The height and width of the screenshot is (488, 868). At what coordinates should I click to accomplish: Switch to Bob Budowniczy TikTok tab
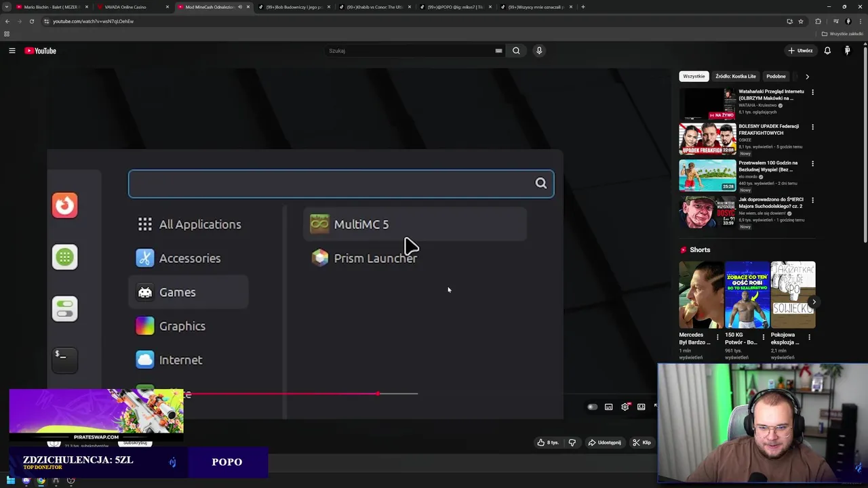[x=293, y=7]
